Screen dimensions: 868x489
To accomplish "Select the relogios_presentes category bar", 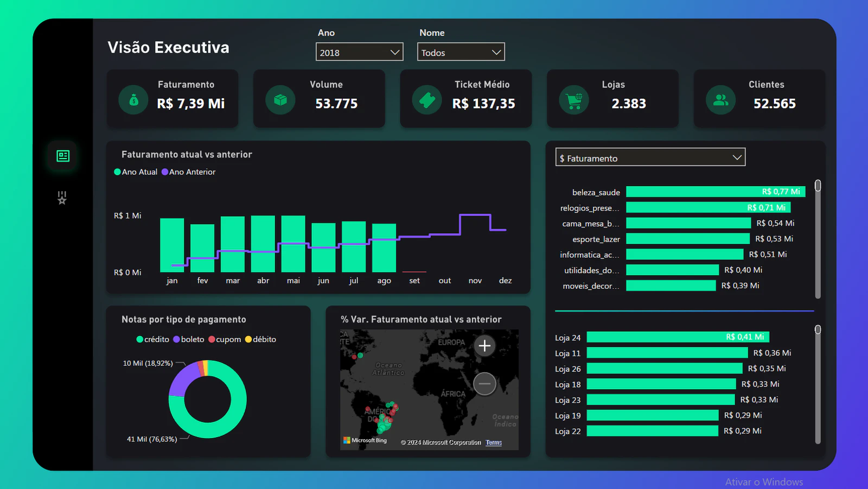I will coord(709,207).
